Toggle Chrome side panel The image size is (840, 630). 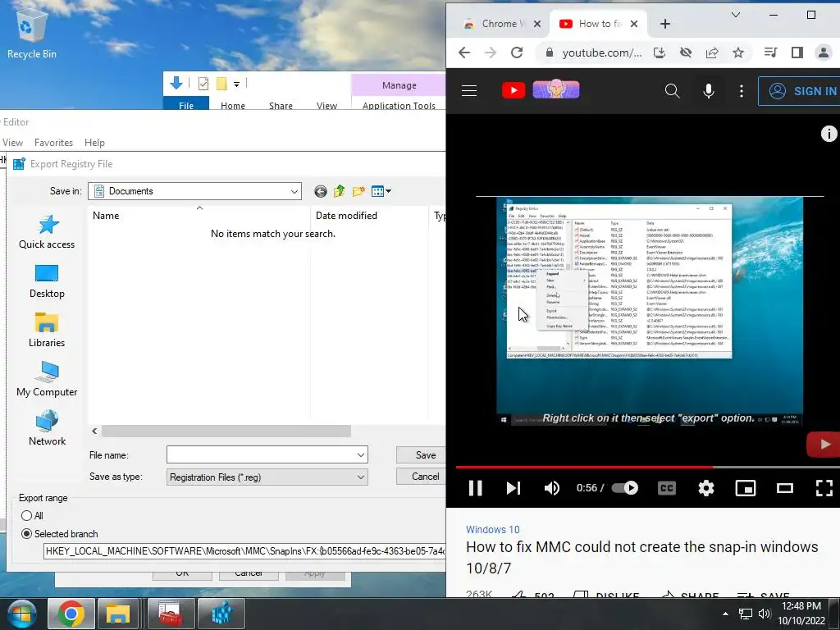click(x=797, y=52)
